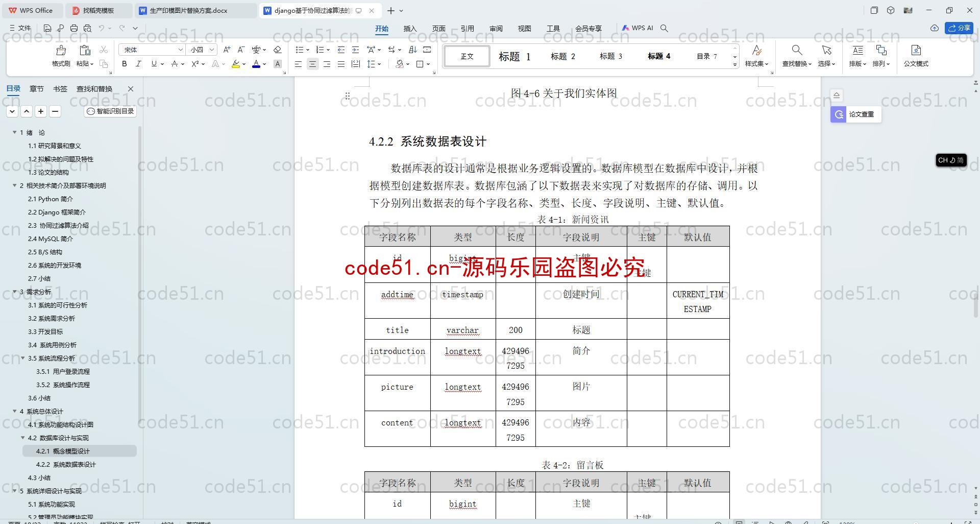Toggle the show/hide tab marks icon
The image size is (980, 524).
[427, 50]
